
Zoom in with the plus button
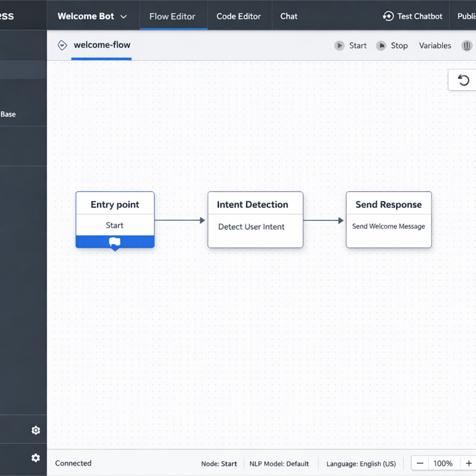click(x=469, y=463)
